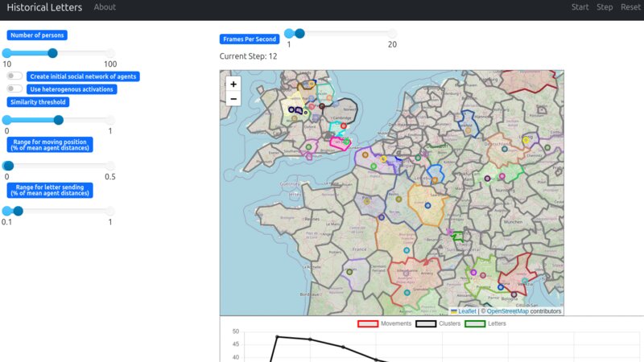Toggle Use heterogenous activations switch
The image size is (644, 362).
(14, 88)
